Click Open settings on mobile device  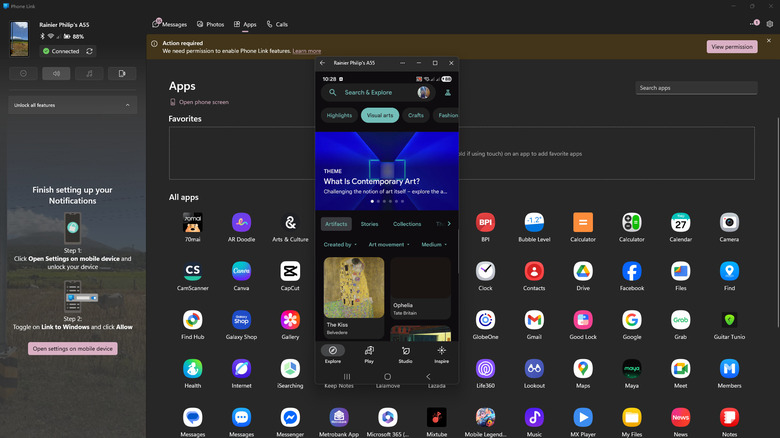click(x=73, y=348)
